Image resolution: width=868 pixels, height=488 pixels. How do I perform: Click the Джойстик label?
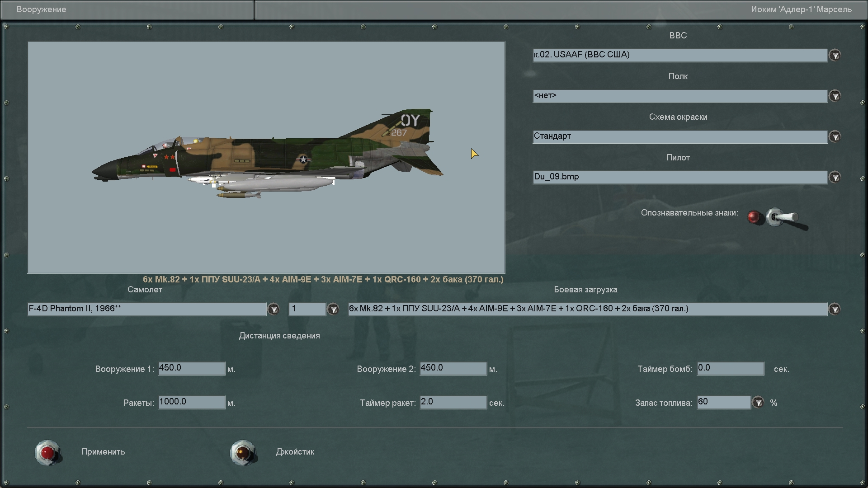click(295, 452)
